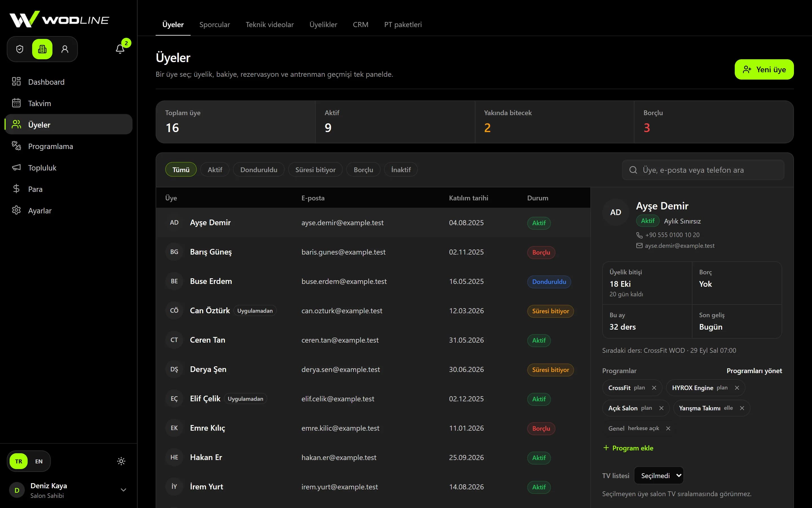
Task: Switch to the PT paketleri tab
Action: 403,25
